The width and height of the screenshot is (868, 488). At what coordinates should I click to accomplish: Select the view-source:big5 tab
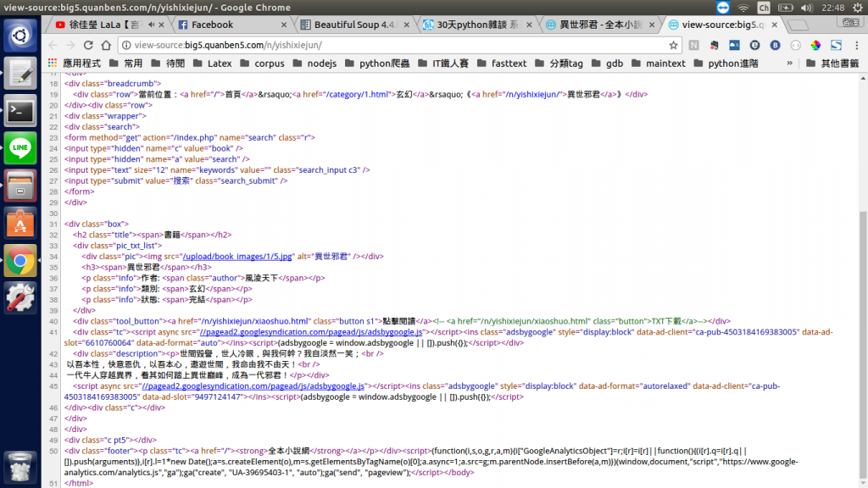tap(721, 25)
